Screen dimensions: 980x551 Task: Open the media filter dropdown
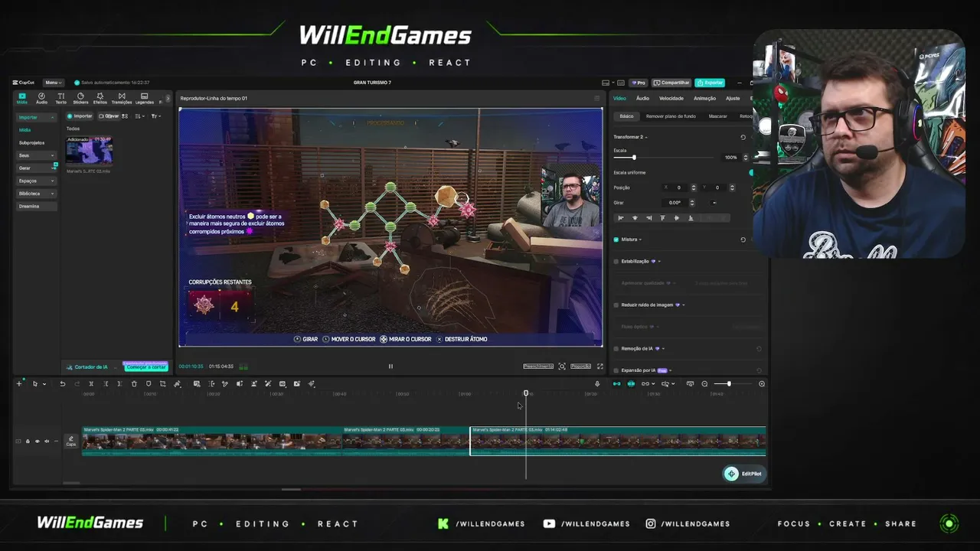pos(155,116)
